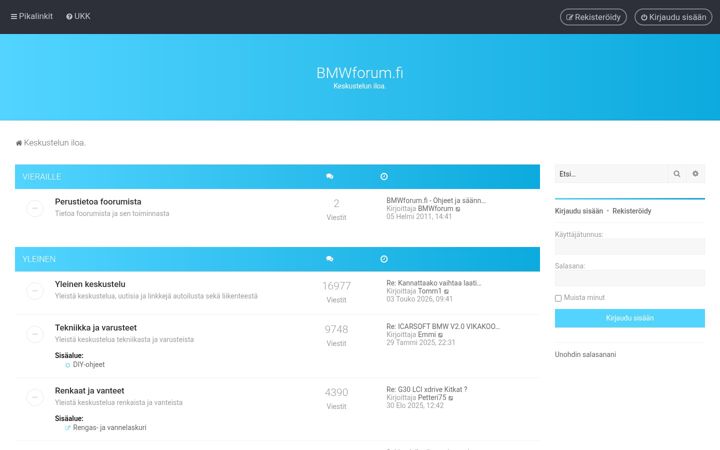Open last post BMWforum.fi - Ohjeet ja säänn...
This screenshot has width=720, height=450.
click(436, 200)
